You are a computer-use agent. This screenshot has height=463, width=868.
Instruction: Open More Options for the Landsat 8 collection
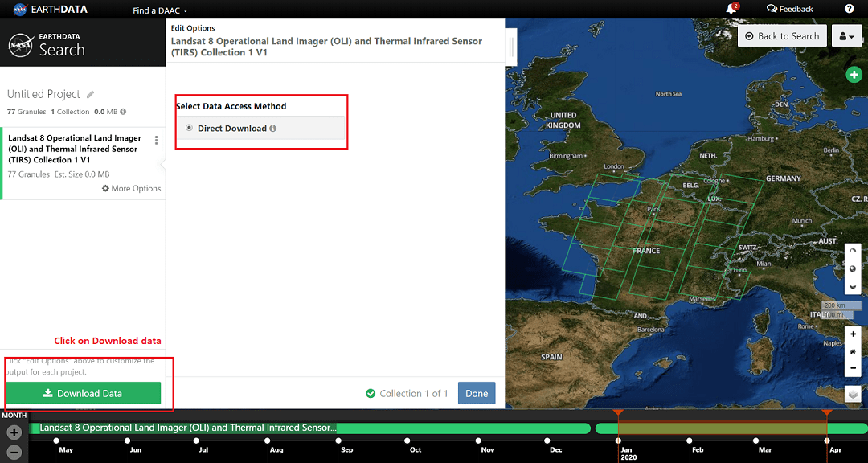131,188
